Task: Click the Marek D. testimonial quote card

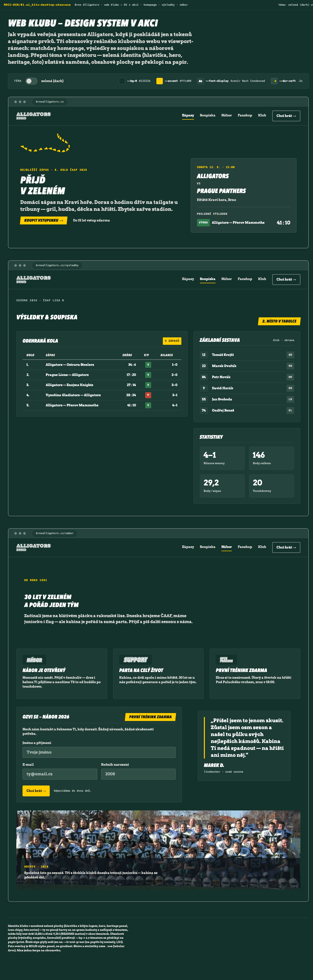Action: coord(244,746)
